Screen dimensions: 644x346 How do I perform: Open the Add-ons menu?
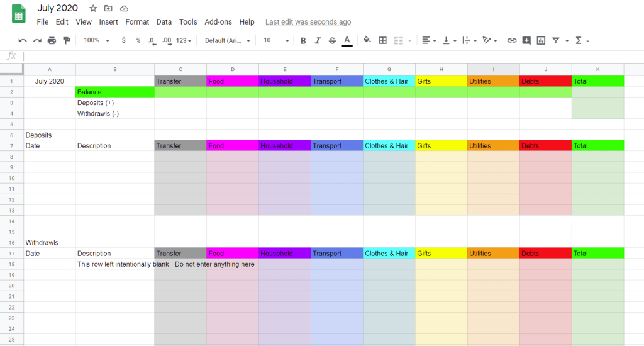pyautogui.click(x=218, y=21)
